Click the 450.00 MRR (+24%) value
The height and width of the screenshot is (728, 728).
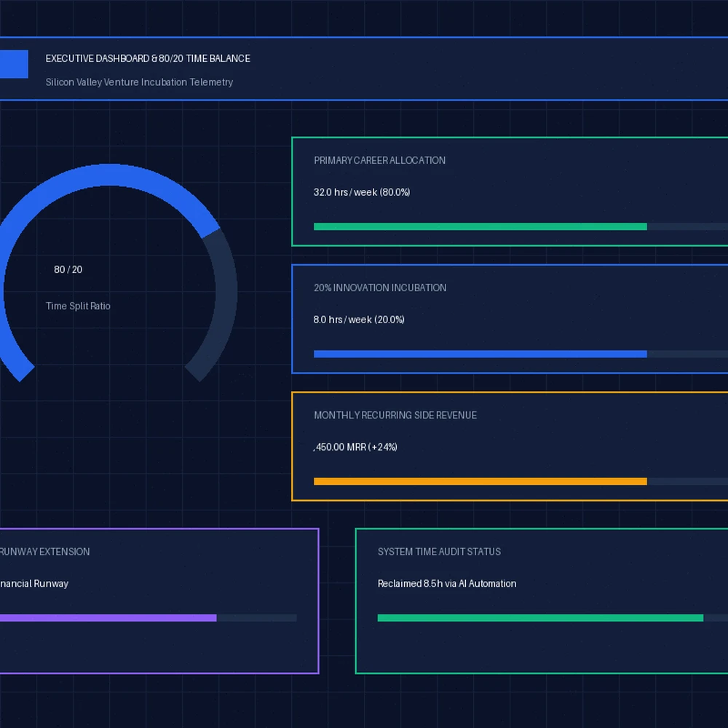[355, 447]
